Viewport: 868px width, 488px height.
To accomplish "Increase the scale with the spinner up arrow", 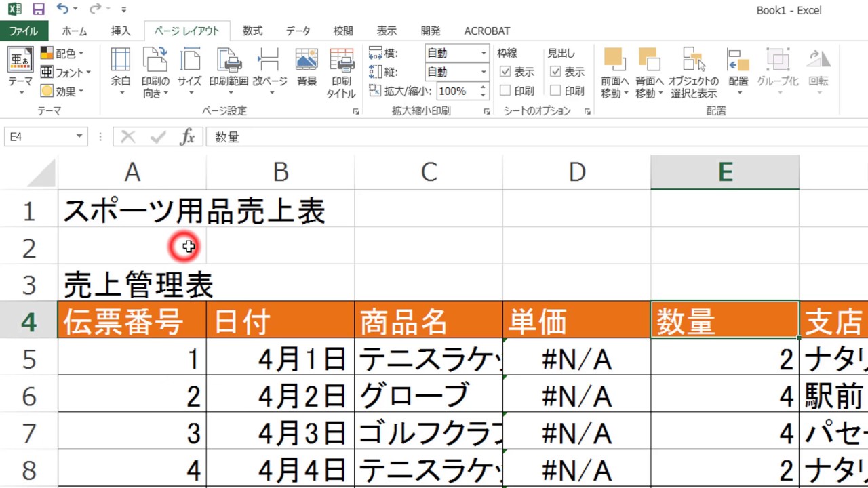I will click(x=484, y=87).
